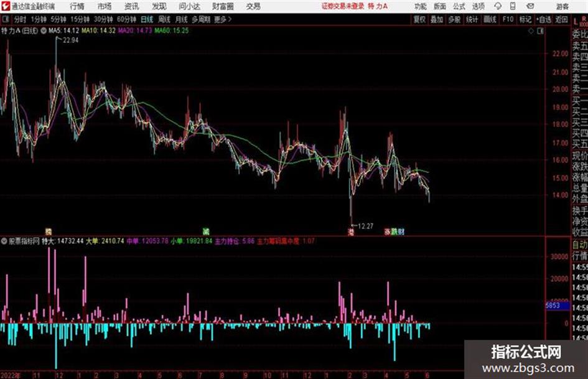Click the MA5: 14.12 label

[x=63, y=30]
